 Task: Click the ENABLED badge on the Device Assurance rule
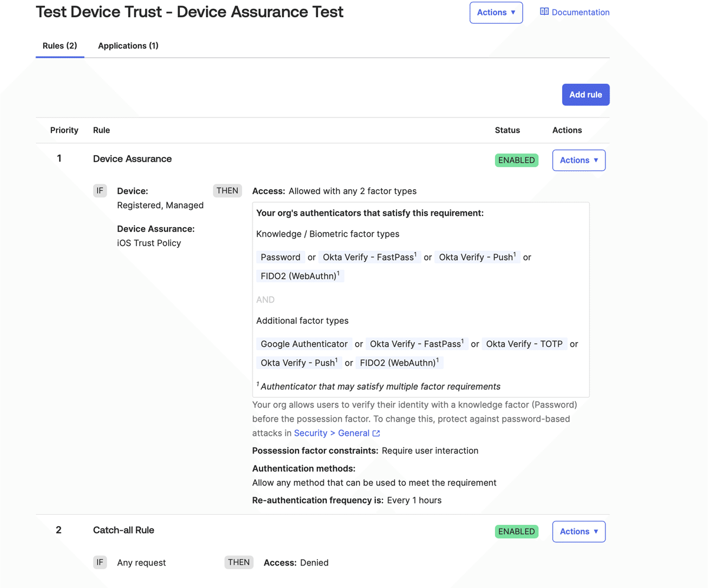[x=516, y=160]
